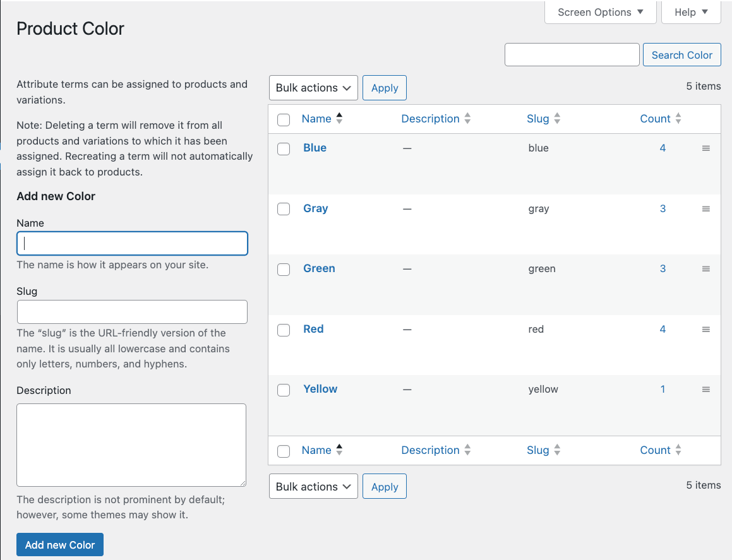Image resolution: width=732 pixels, height=560 pixels.
Task: Sort by Name in footer
Action: pos(316,450)
